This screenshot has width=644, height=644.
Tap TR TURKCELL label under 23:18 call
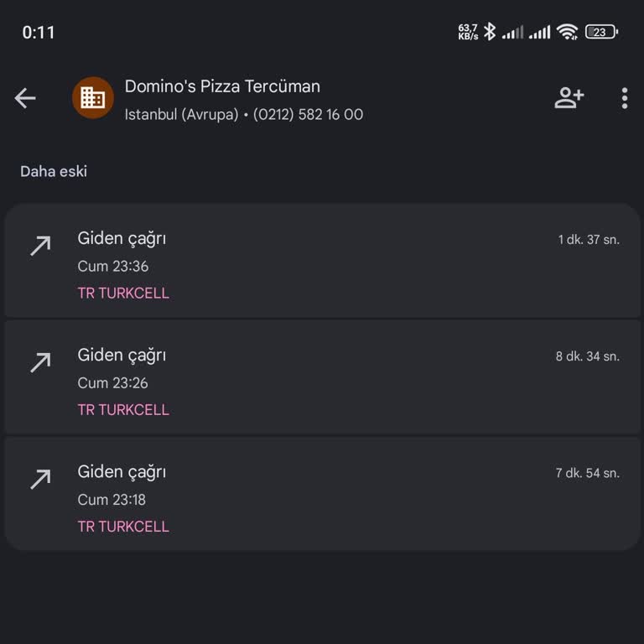pyautogui.click(x=123, y=527)
